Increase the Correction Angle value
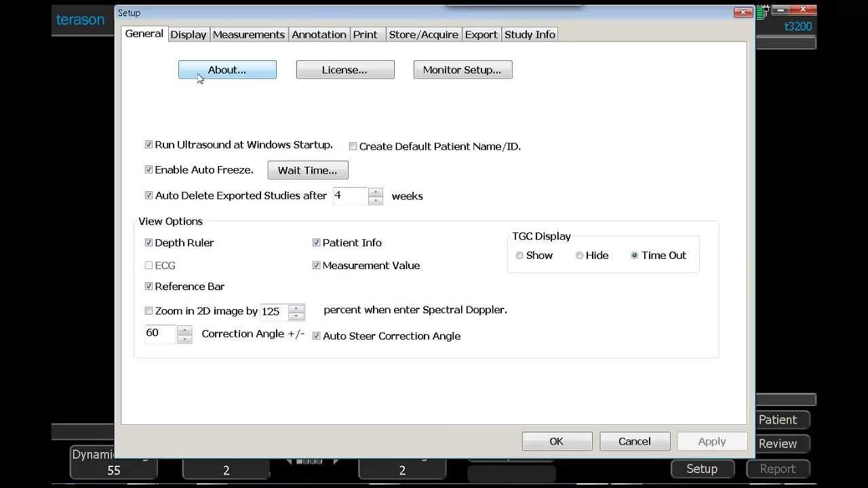Viewport: 868px width, 488px height. point(184,330)
